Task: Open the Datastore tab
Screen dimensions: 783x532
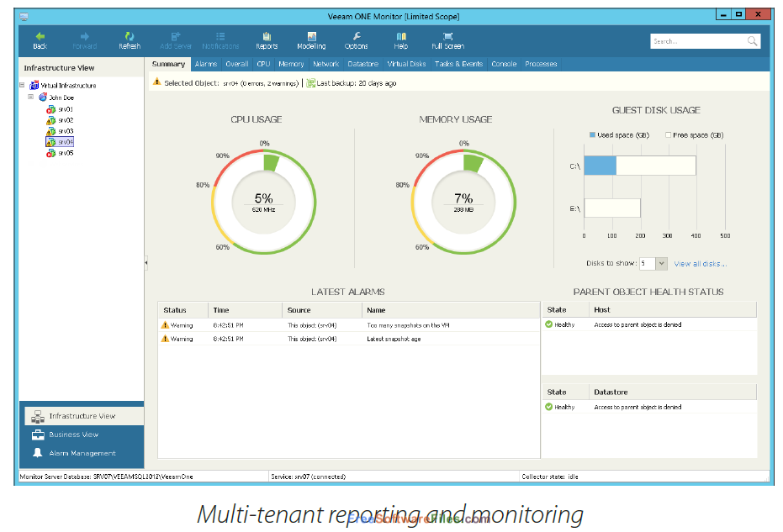Action: 363,64
